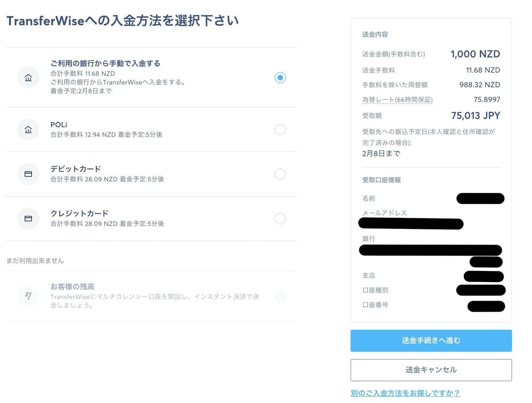Click the まだ利用出来ません label
Image resolution: width=532 pixels, height=403 pixels.
point(35,261)
